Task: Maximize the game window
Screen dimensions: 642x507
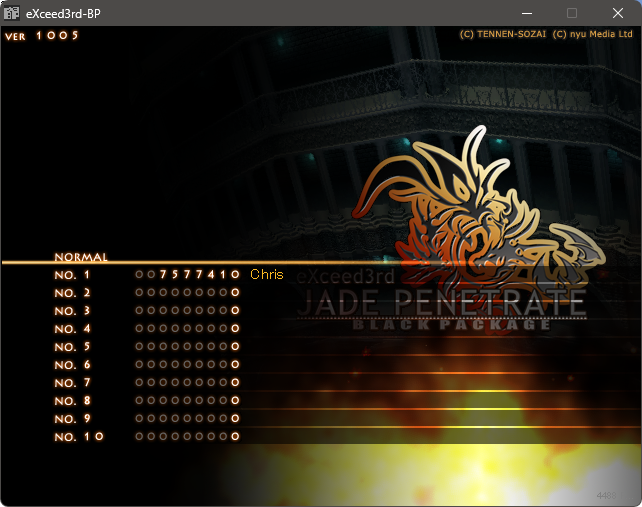Action: click(572, 13)
